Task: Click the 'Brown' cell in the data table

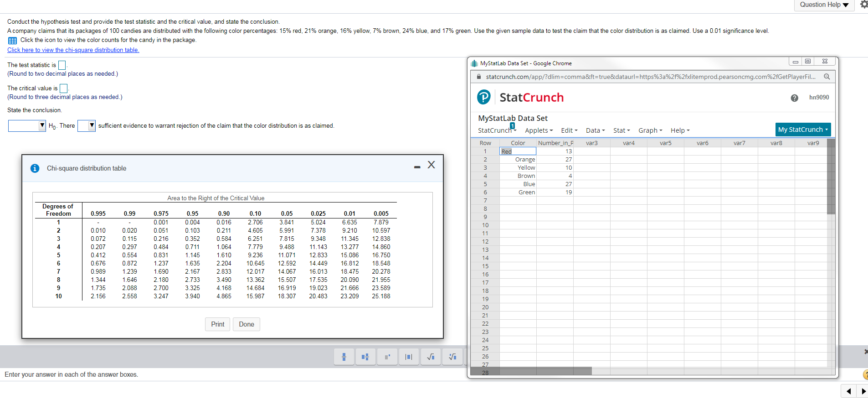Action: pos(518,176)
